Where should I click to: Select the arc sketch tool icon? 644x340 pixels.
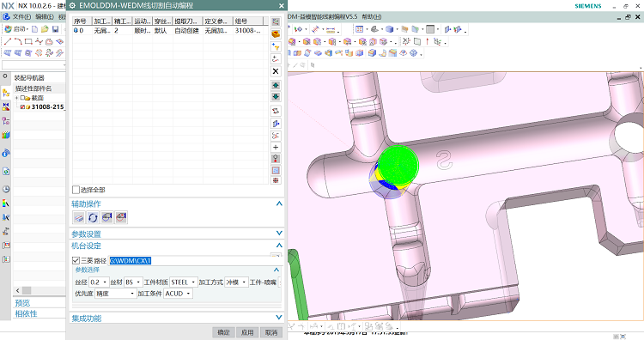18,41
